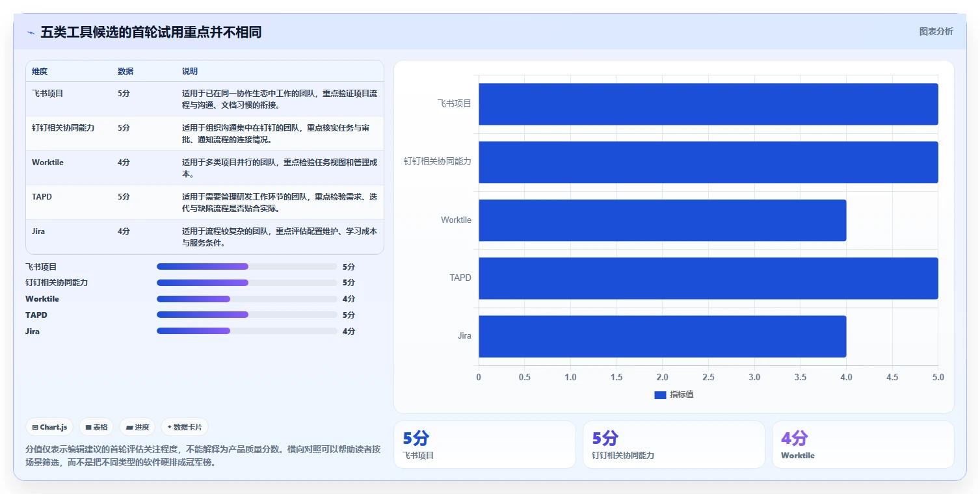Open the 钉钉相关协同能力 5分 data card
This screenshot has width=980, height=494.
(674, 445)
